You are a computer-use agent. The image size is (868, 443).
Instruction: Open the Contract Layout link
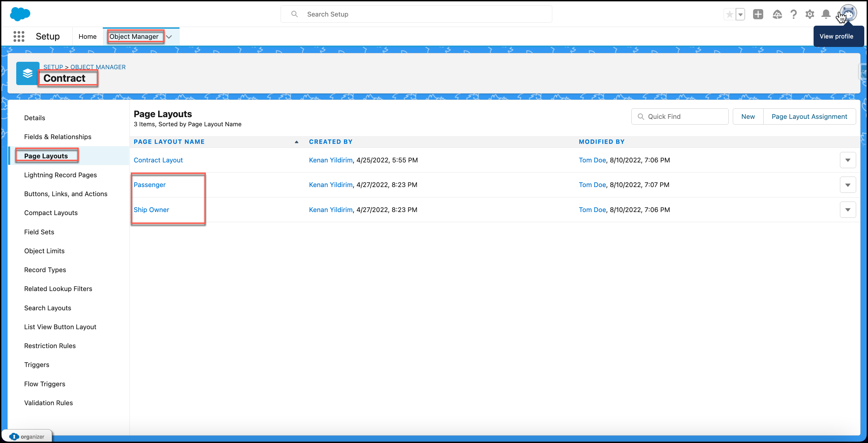(x=158, y=160)
